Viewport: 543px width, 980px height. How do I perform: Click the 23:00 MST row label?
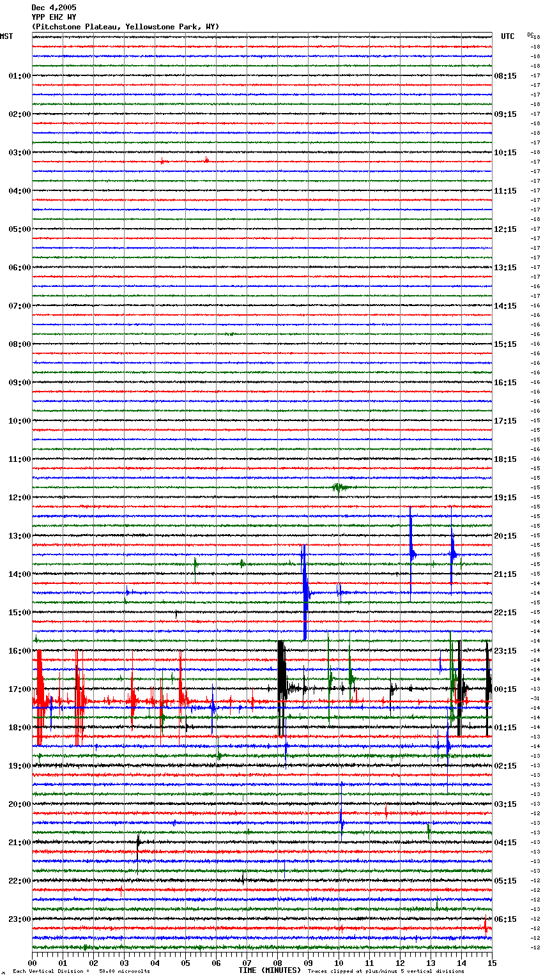pyautogui.click(x=20, y=919)
